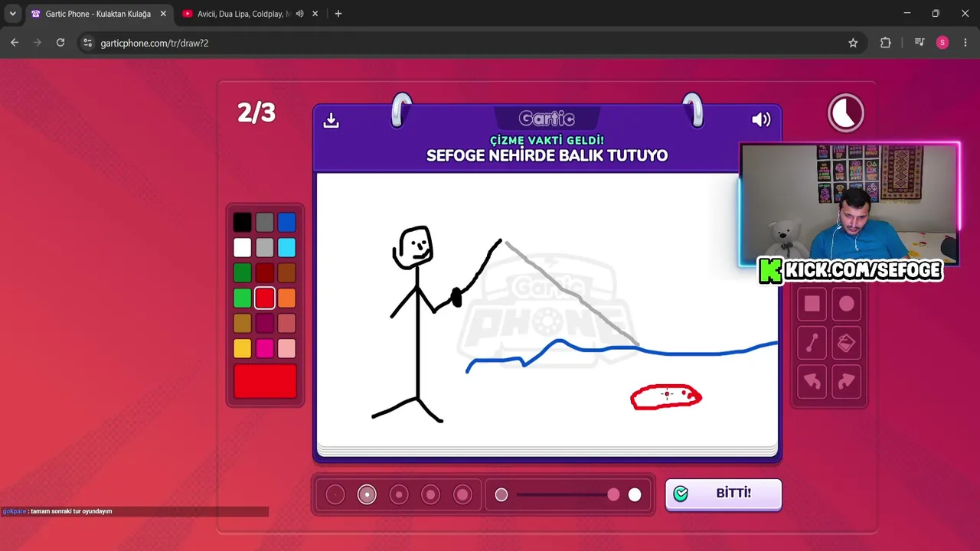Click the BİTTİ! done button
Screen dimensions: 980x551
[x=724, y=494]
